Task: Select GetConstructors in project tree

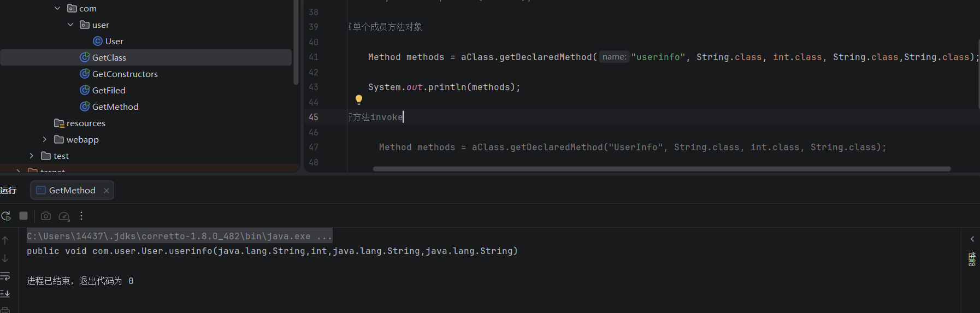Action: pos(146,74)
